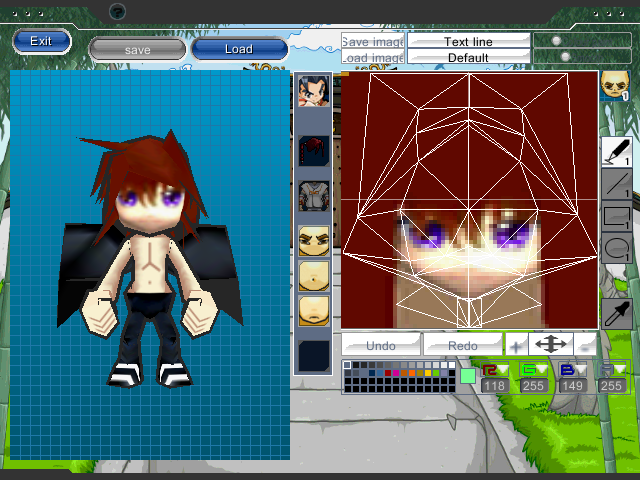Image resolution: width=640 pixels, height=480 pixels.
Task: Choose the dark navy blank texture slot
Action: pos(313,356)
